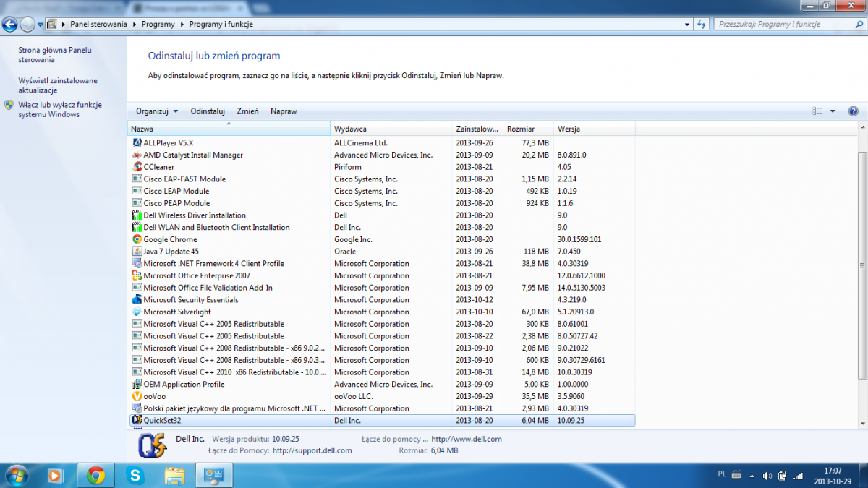Screen dimensions: 868x488
Task: Open Wyświetl zainstalowane aktualizacje link
Action: (x=58, y=85)
